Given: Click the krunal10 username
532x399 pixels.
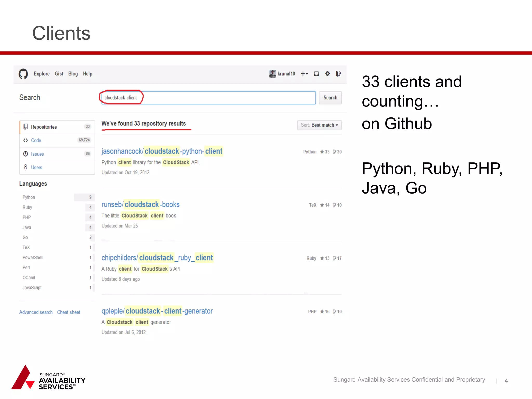Looking at the screenshot, I should 286,74.
